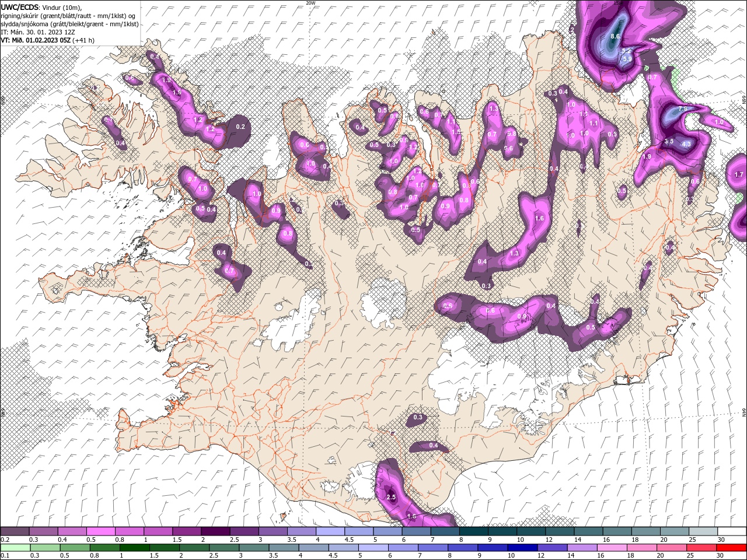The image size is (747, 560).
Task: Click the '20W' longitude label
Action: (x=310, y=3)
